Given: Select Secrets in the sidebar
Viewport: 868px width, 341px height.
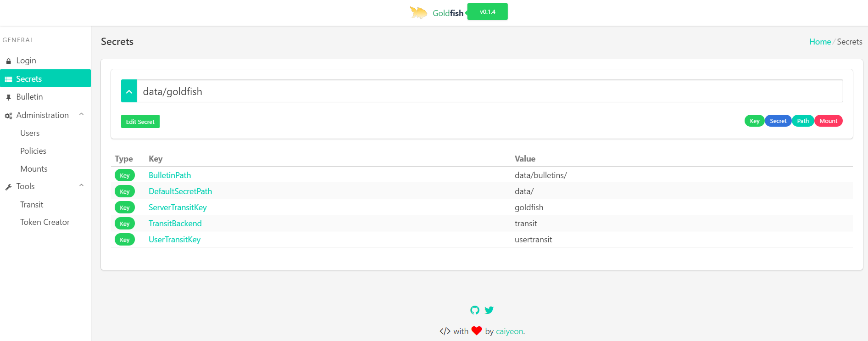Looking at the screenshot, I should point(45,78).
